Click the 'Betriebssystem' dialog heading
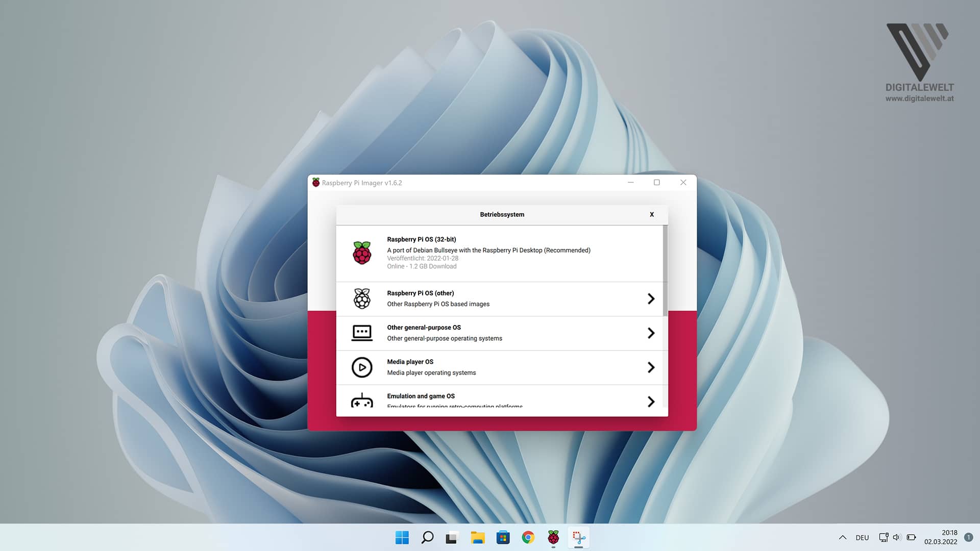The width and height of the screenshot is (980, 551). pos(502,215)
